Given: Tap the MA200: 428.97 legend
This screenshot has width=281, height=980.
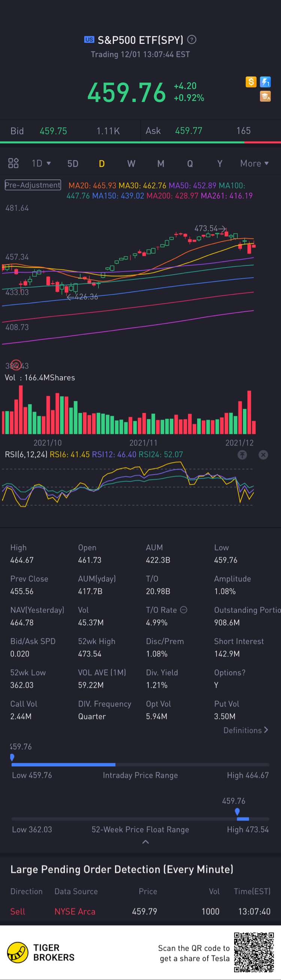Looking at the screenshot, I should [172, 195].
